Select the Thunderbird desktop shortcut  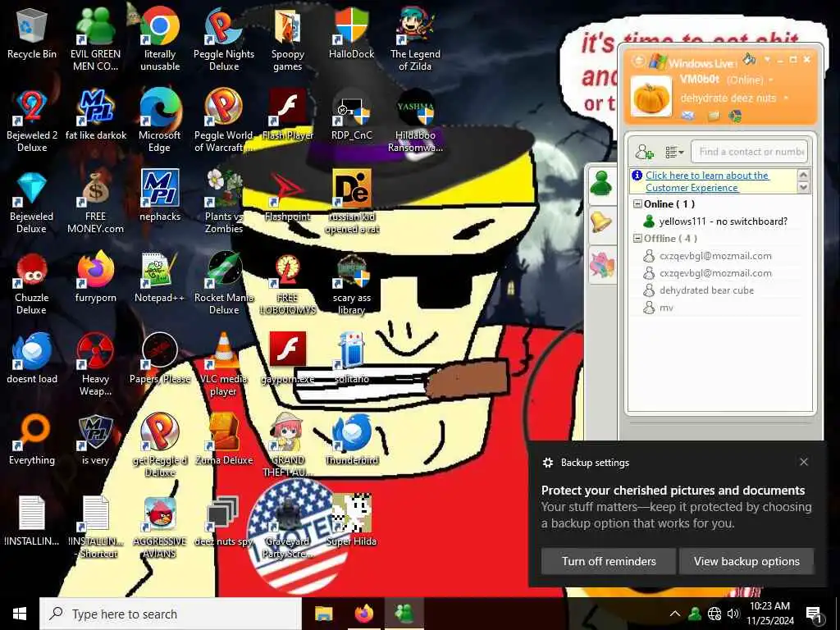[351, 440]
